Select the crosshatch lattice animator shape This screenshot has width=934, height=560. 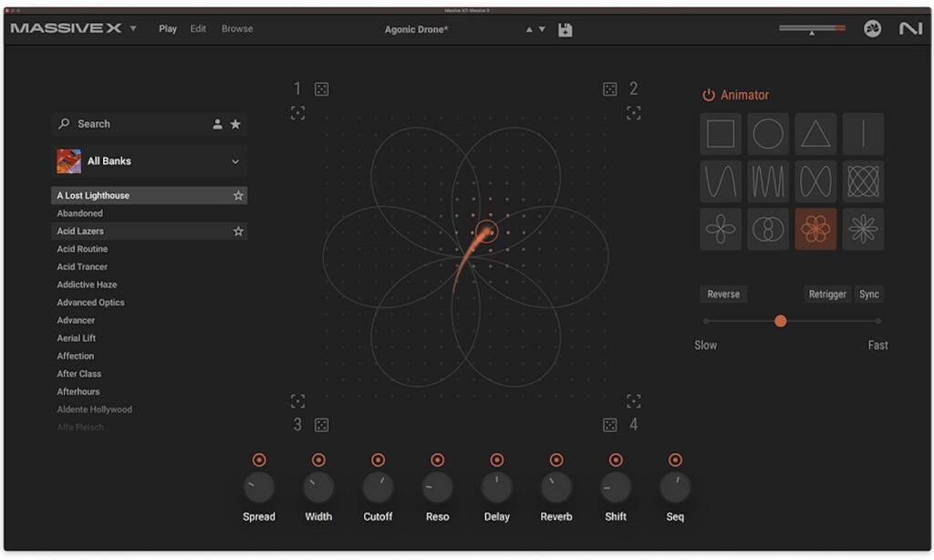pos(863,181)
